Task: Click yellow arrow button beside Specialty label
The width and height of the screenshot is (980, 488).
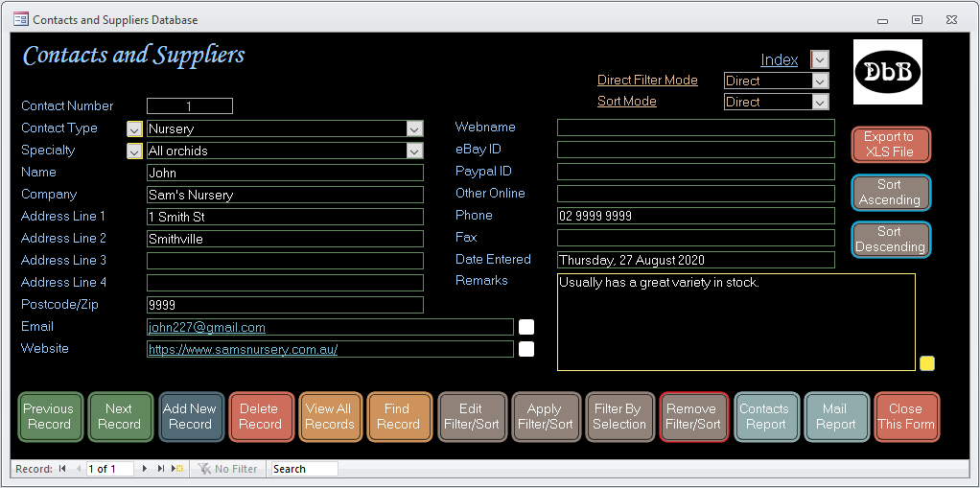Action: pyautogui.click(x=134, y=151)
